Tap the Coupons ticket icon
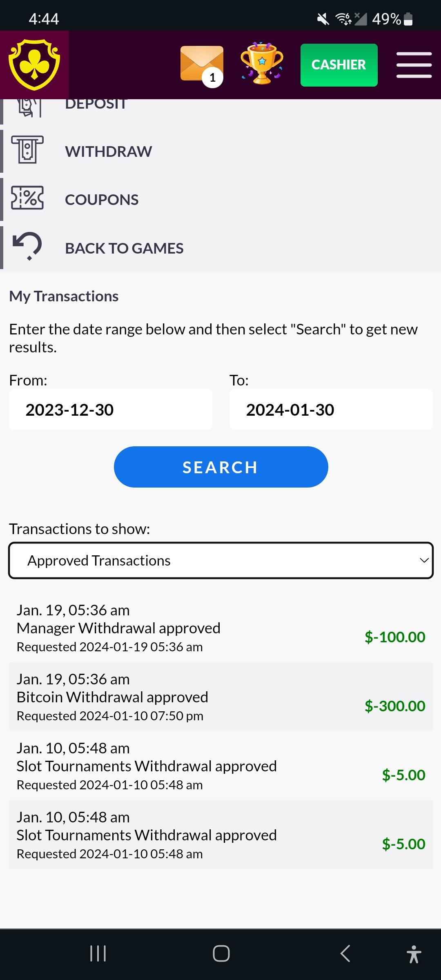This screenshot has width=441, height=980. [x=27, y=198]
